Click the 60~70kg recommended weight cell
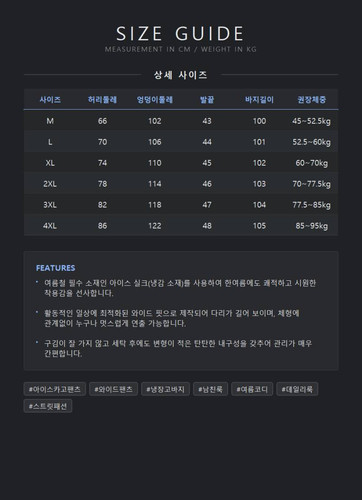The height and width of the screenshot is (500, 362). coord(312,163)
